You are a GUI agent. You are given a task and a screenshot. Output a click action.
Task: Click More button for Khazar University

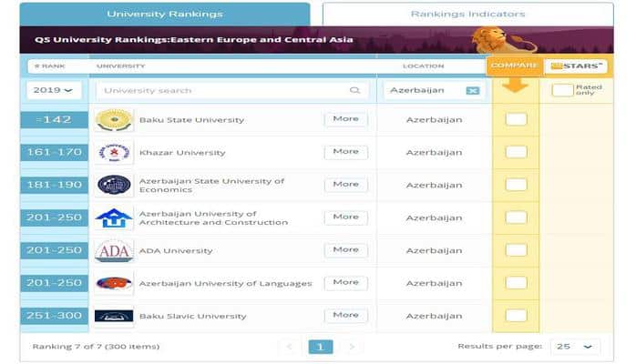point(345,152)
